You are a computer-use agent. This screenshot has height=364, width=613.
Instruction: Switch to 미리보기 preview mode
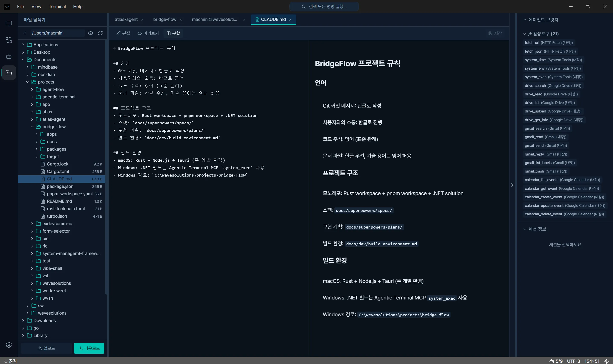pyautogui.click(x=148, y=33)
